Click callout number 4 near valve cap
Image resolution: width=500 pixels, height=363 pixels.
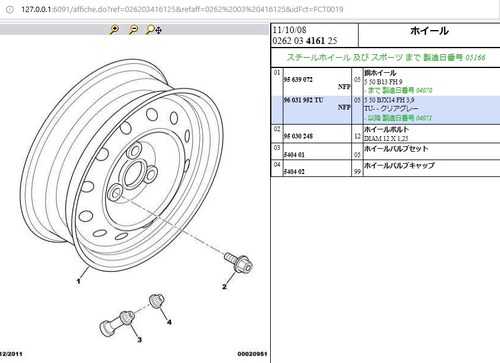tap(169, 322)
